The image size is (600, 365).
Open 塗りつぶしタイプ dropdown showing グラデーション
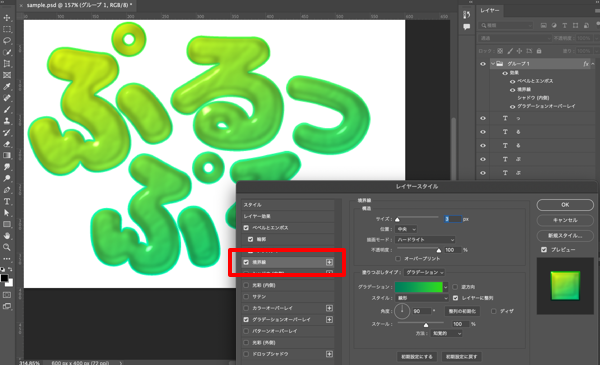tap(424, 272)
